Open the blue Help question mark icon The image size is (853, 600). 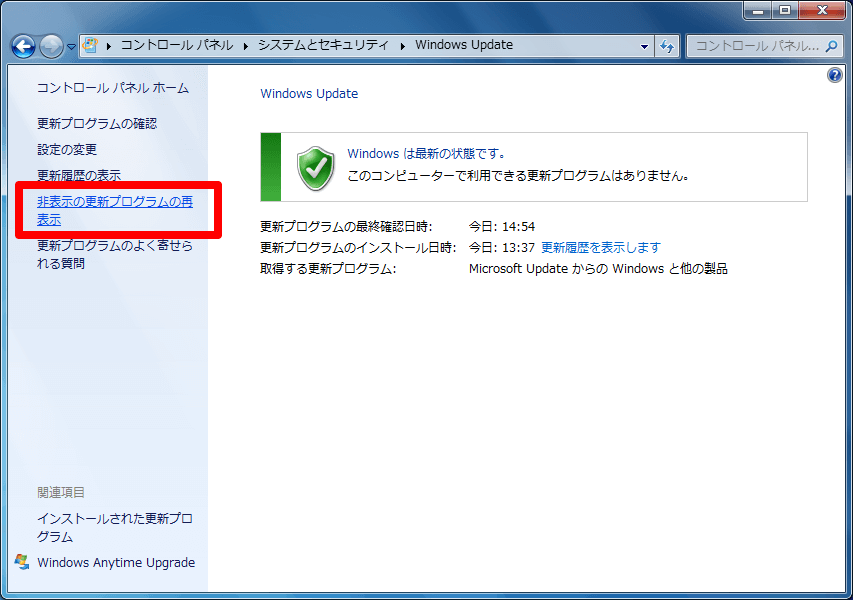point(835,75)
